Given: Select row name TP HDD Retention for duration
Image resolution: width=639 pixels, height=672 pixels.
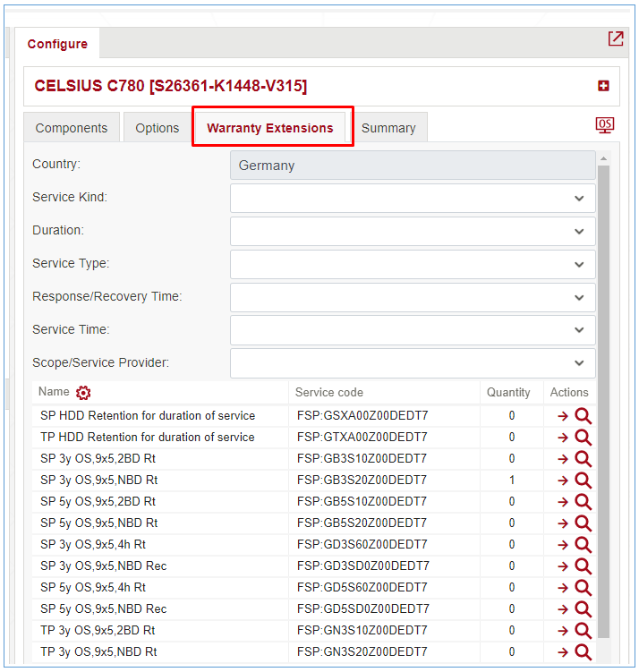Looking at the screenshot, I should (148, 438).
